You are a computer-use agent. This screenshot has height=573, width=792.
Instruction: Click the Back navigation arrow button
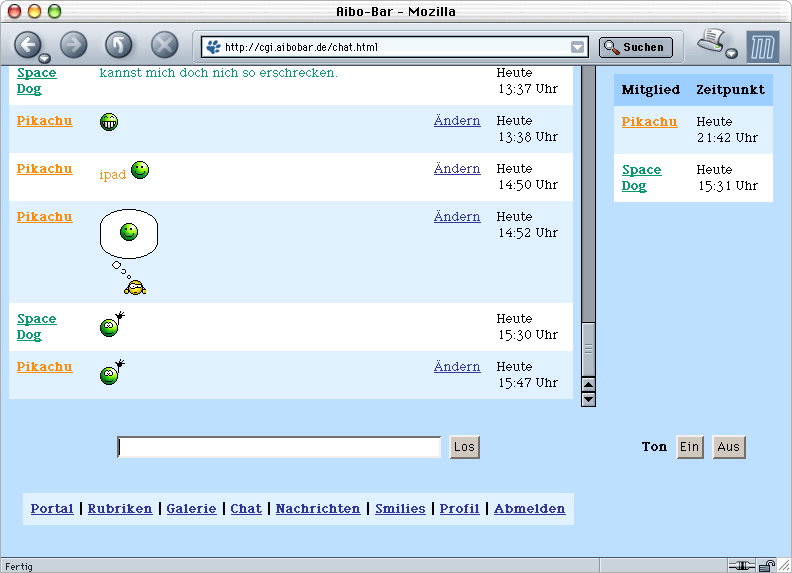pyautogui.click(x=26, y=44)
